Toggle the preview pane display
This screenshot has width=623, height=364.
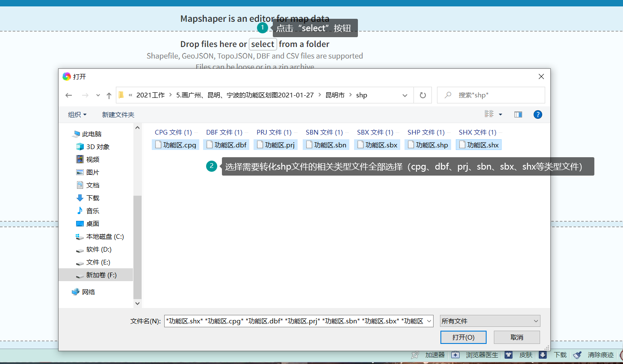pos(518,114)
